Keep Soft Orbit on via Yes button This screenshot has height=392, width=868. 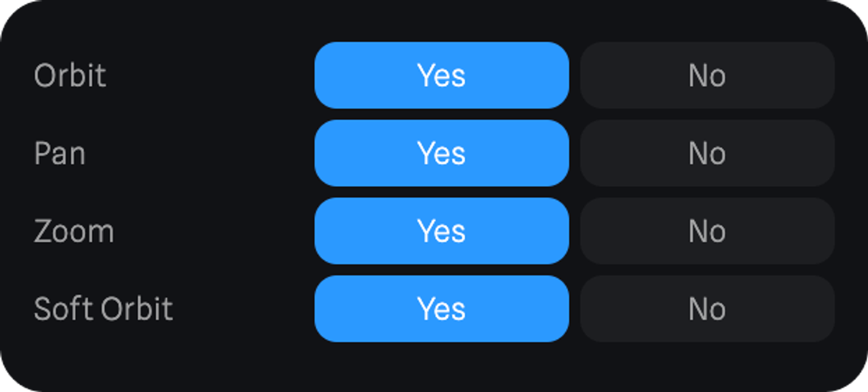441,309
